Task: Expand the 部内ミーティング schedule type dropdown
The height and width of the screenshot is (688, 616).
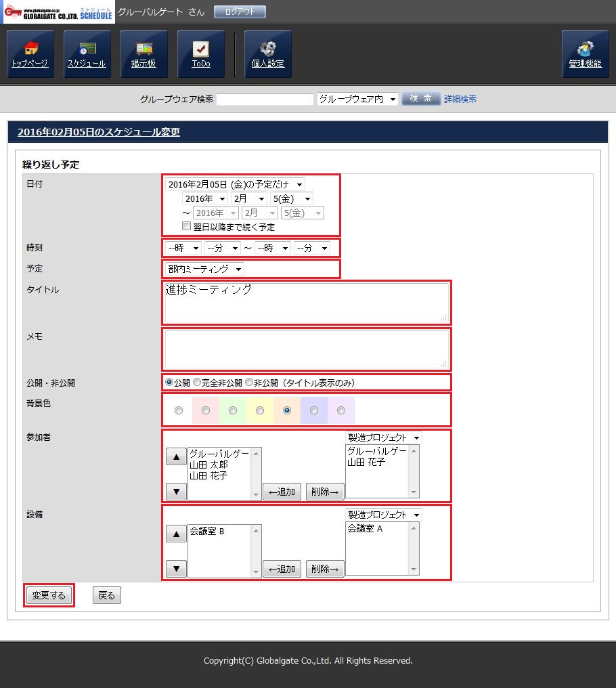Action: 204,269
